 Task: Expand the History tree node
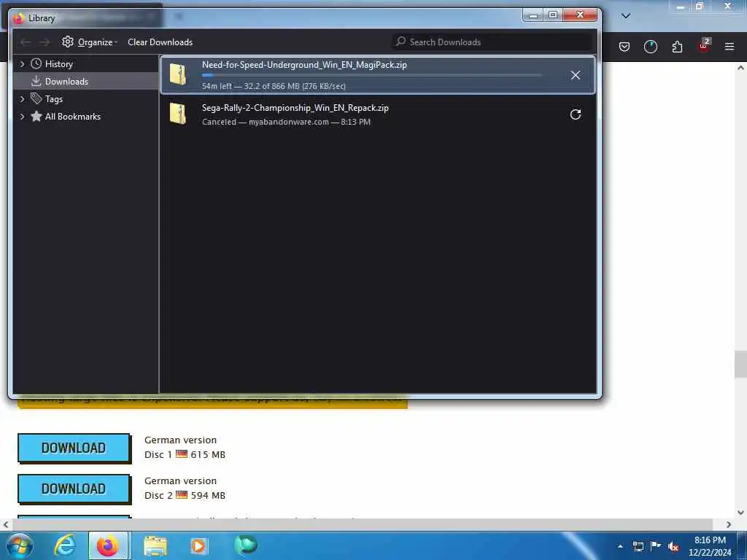pos(23,64)
